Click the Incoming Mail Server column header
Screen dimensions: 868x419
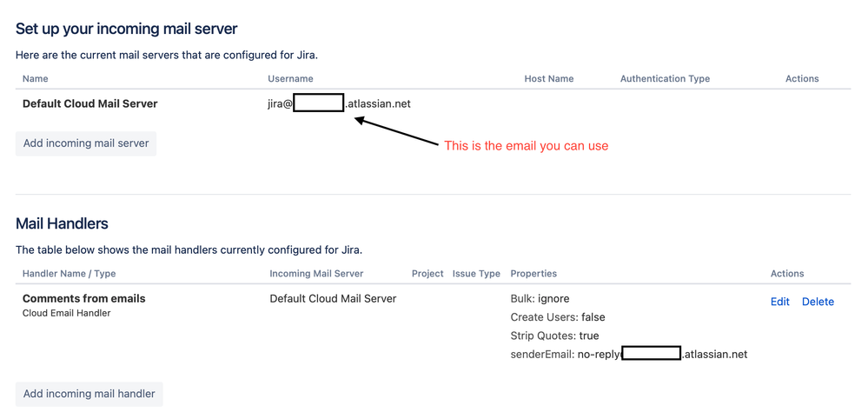[x=316, y=274]
